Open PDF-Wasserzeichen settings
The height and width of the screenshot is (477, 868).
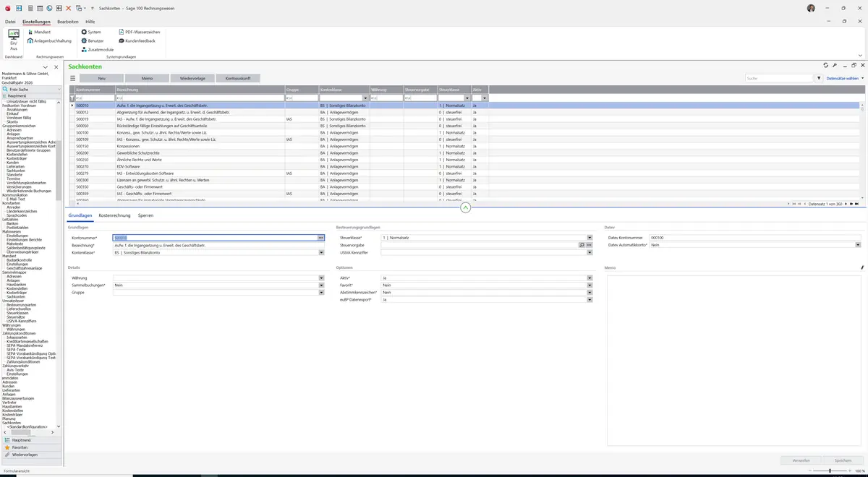[x=140, y=33]
